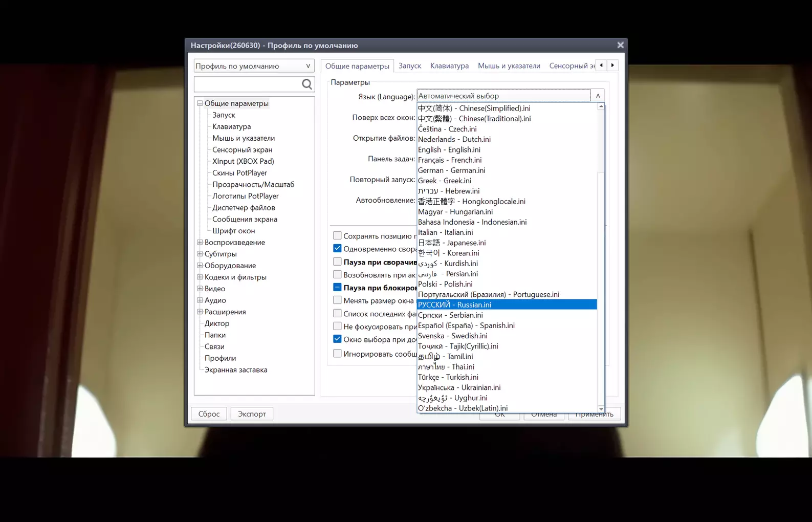812x522 pixels.
Task: Collapse the Общие параметры tree node
Action: pos(200,103)
